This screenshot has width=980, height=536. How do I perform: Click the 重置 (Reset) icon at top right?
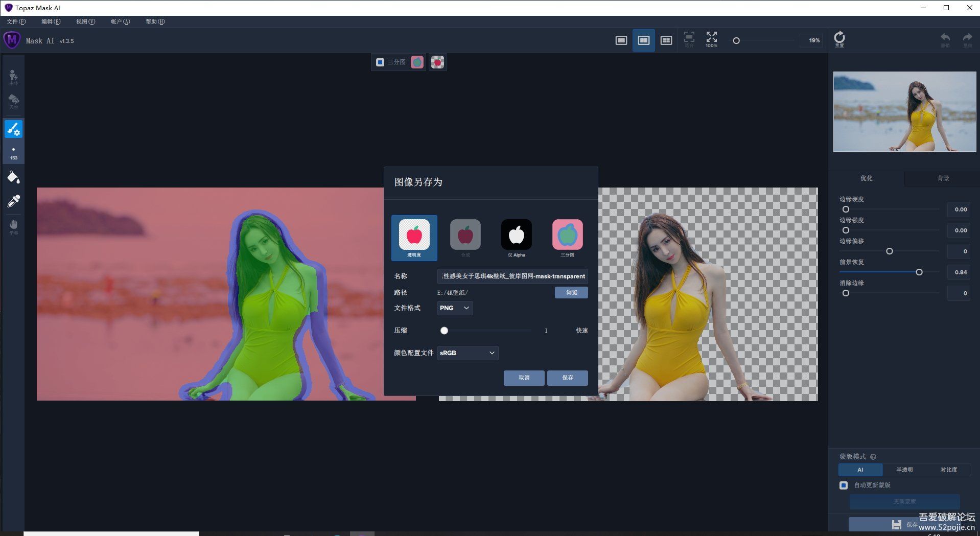coord(839,38)
